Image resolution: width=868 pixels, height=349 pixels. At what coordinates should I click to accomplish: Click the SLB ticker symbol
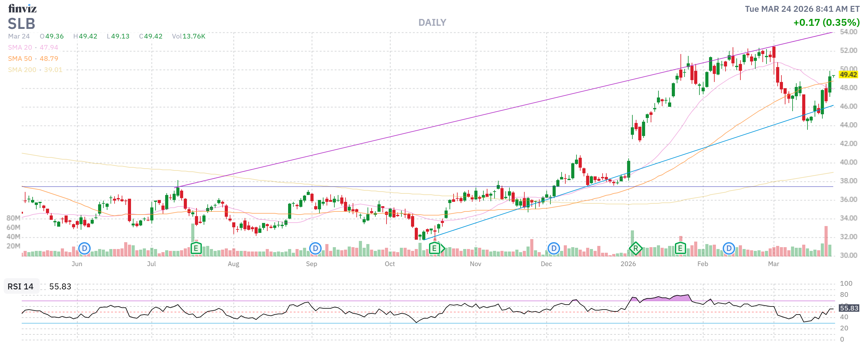21,24
